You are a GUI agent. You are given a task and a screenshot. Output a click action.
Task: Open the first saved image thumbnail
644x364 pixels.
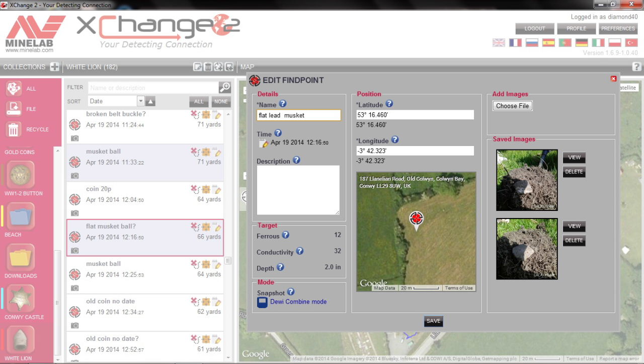pyautogui.click(x=527, y=180)
